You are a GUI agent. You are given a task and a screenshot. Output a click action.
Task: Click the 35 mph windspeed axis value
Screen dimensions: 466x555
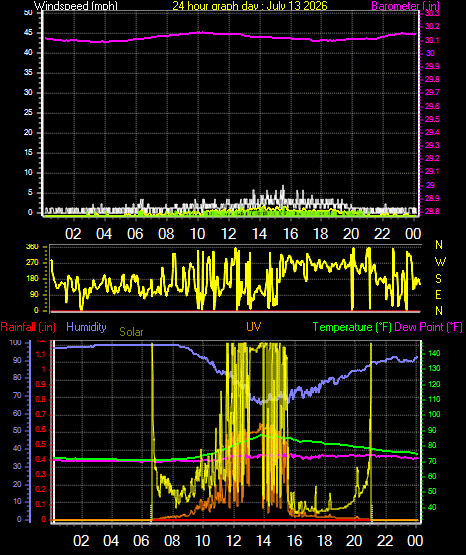point(28,73)
